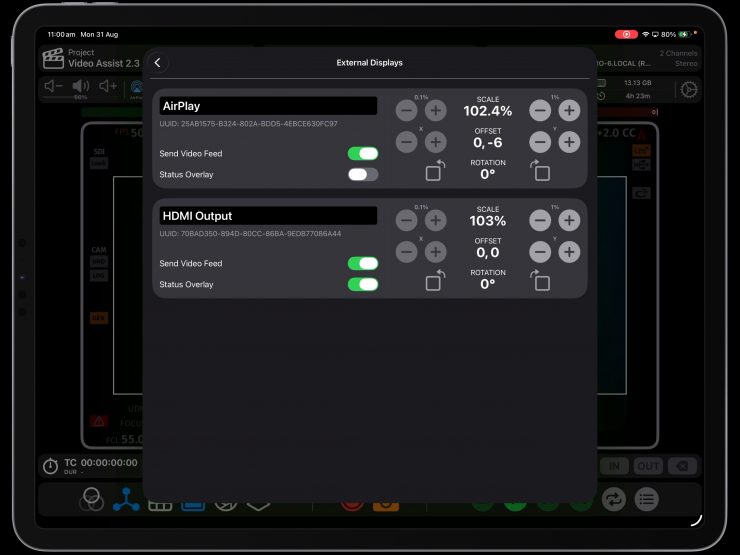Click AirPlay scale value 102.4%
This screenshot has height=555, width=740.
(488, 111)
